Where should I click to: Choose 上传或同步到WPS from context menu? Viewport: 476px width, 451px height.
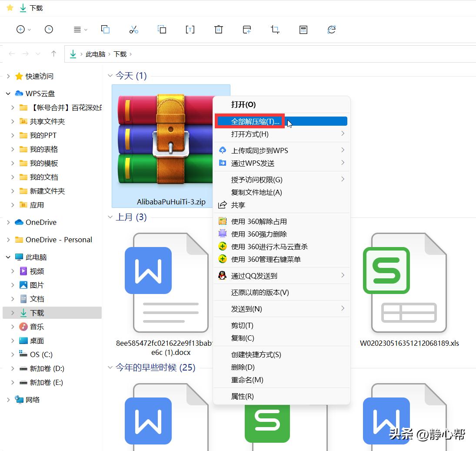pos(281,150)
